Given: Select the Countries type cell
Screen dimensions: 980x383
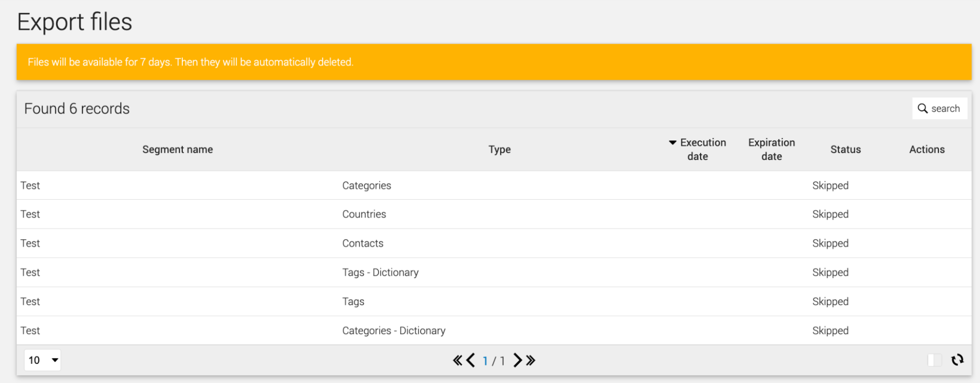Looking at the screenshot, I should pos(364,214).
